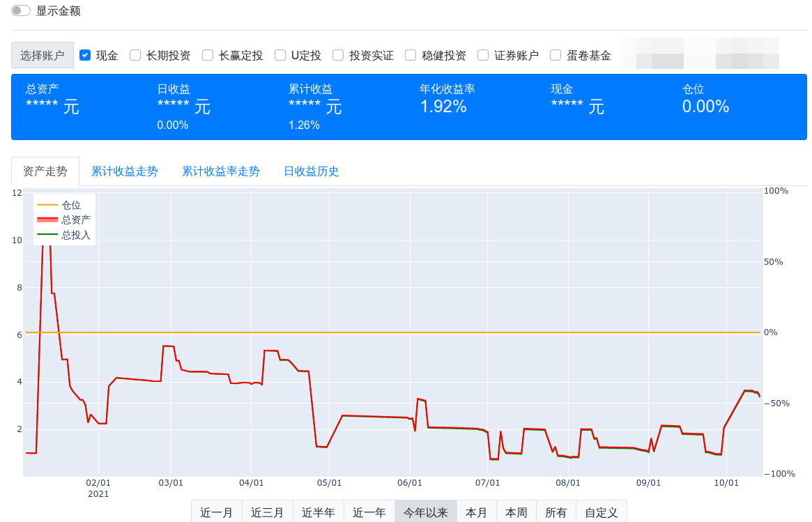View the 日收益历史 tab
Screen dimensions: 812x522
tap(312, 171)
